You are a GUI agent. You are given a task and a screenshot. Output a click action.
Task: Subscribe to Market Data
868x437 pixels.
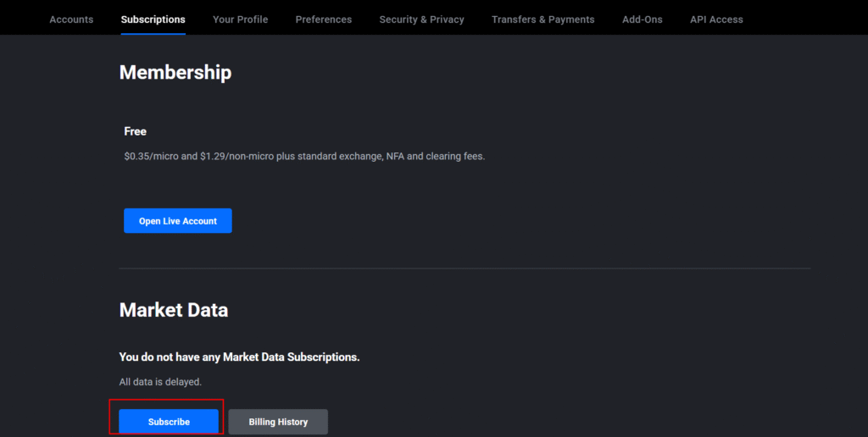[x=169, y=422]
